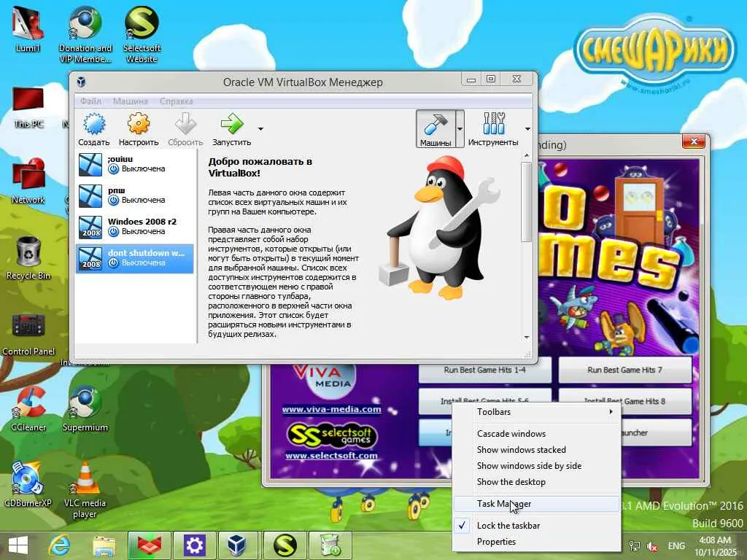Open Task Manager from context menu
Screen dimensions: 747x560
(x=536, y=504)
